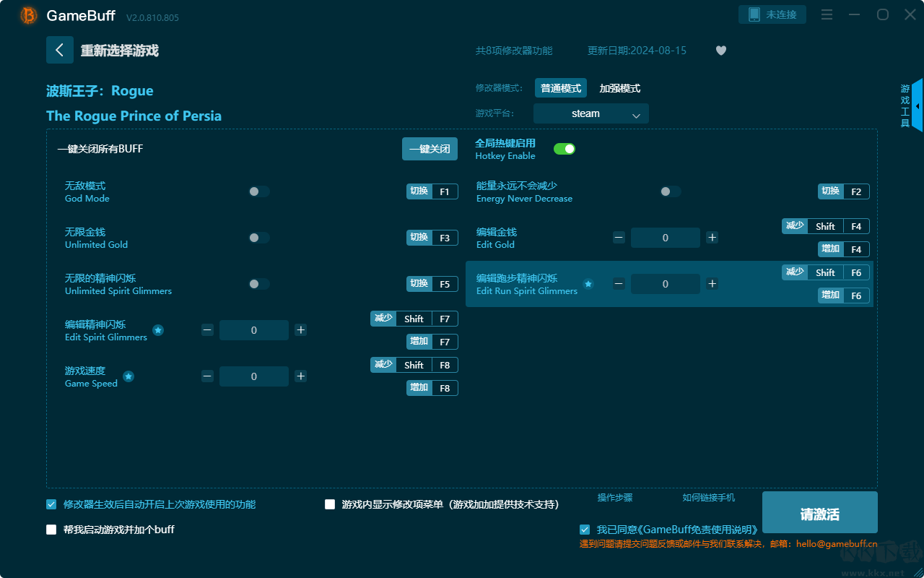The image size is (924, 578).
Task: Decrease Edit Run Spirit Glimmers with minus
Action: pyautogui.click(x=619, y=283)
